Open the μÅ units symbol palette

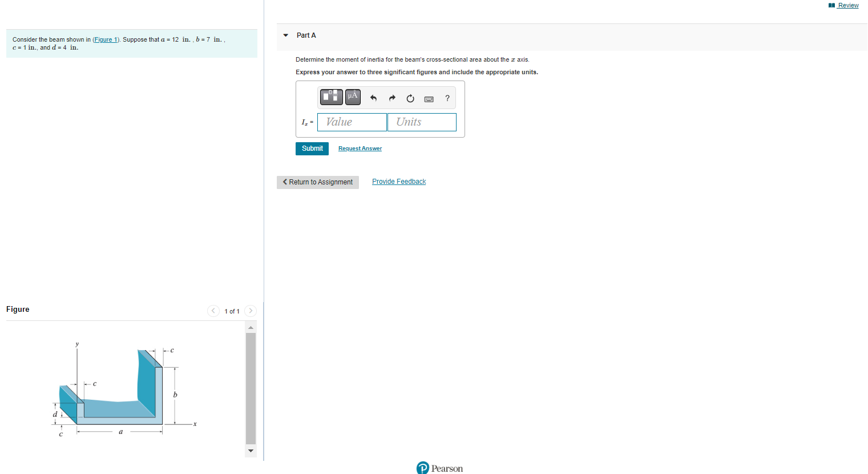(352, 97)
